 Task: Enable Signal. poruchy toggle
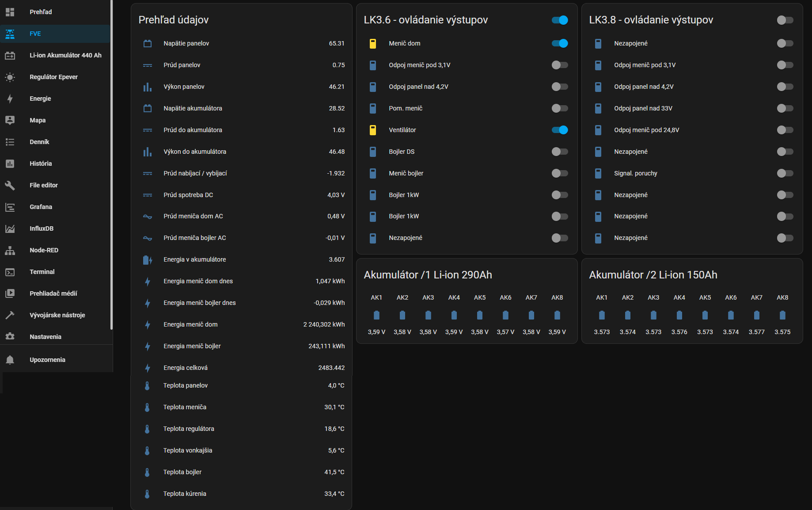point(785,173)
